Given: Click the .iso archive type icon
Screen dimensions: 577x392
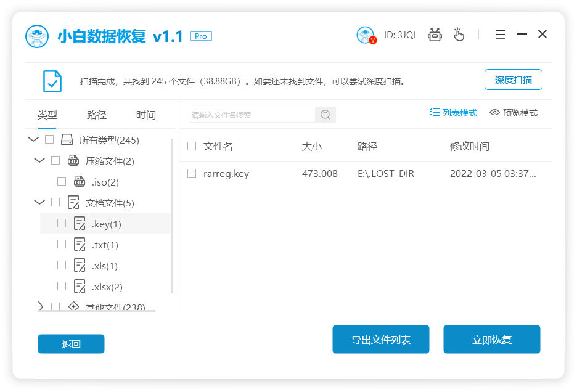Looking at the screenshot, I should 80,181.
